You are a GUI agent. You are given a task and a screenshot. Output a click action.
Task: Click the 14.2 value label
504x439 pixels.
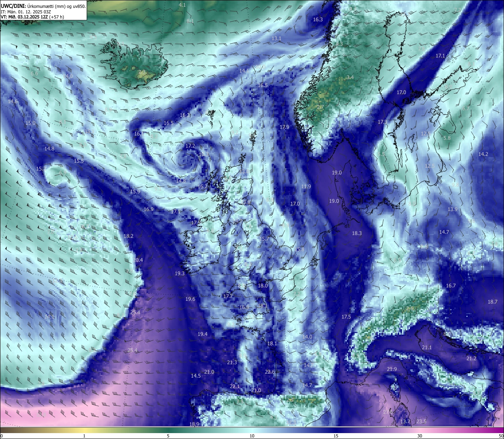(x=483, y=154)
